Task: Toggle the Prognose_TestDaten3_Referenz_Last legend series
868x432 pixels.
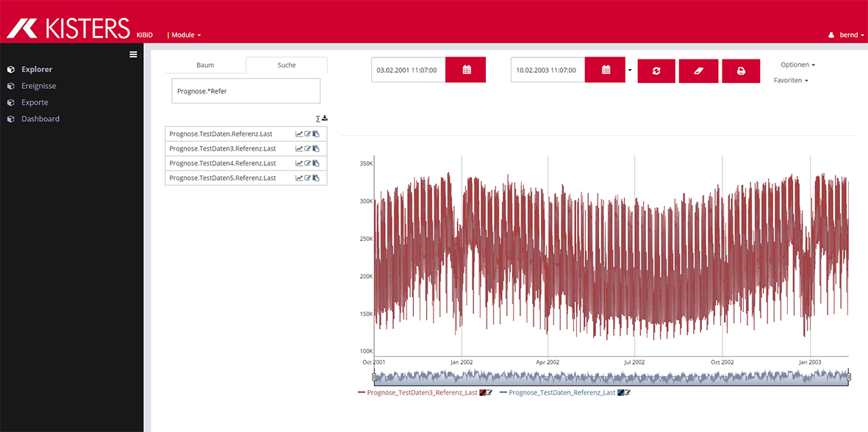Action: point(421,392)
